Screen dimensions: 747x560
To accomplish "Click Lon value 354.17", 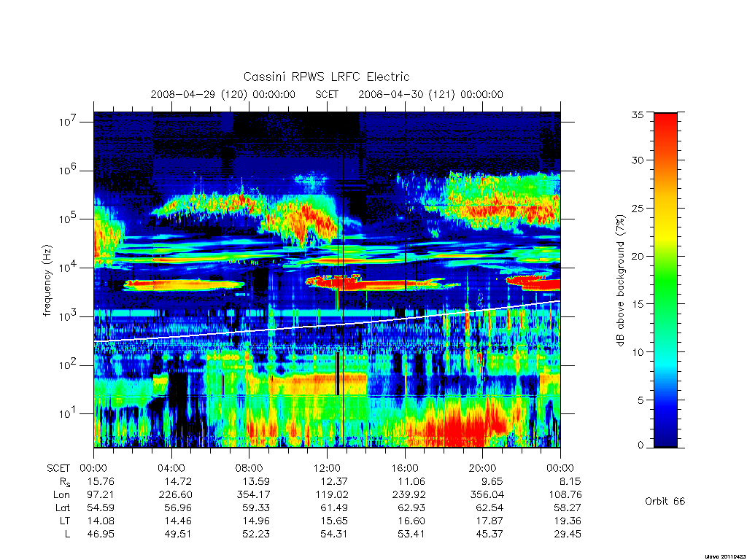I will 253,494.
